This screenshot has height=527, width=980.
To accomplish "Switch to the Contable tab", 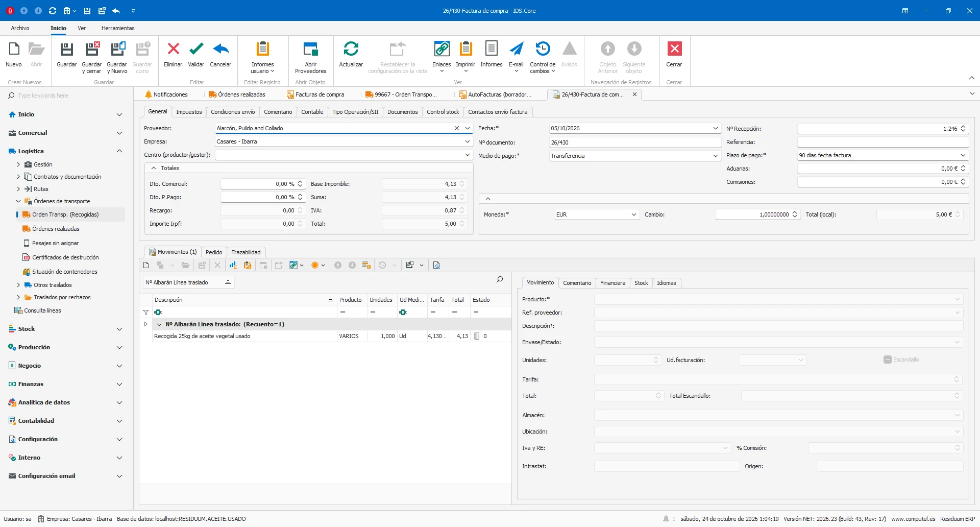I will coord(312,112).
